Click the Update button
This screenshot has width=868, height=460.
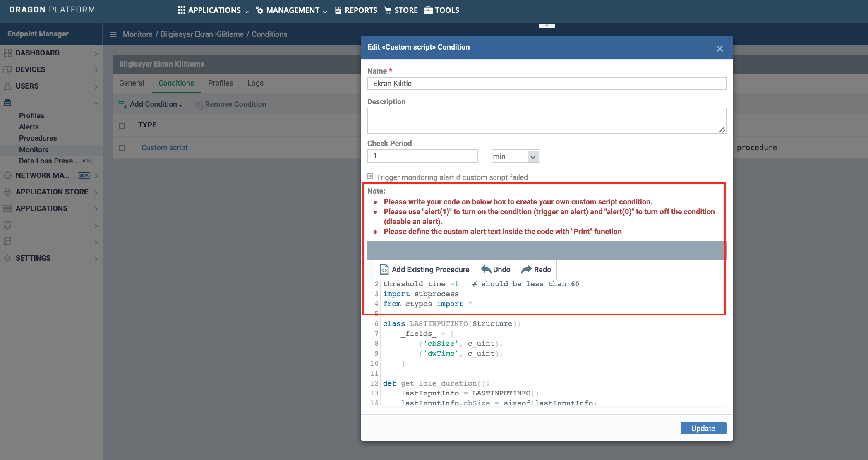703,428
